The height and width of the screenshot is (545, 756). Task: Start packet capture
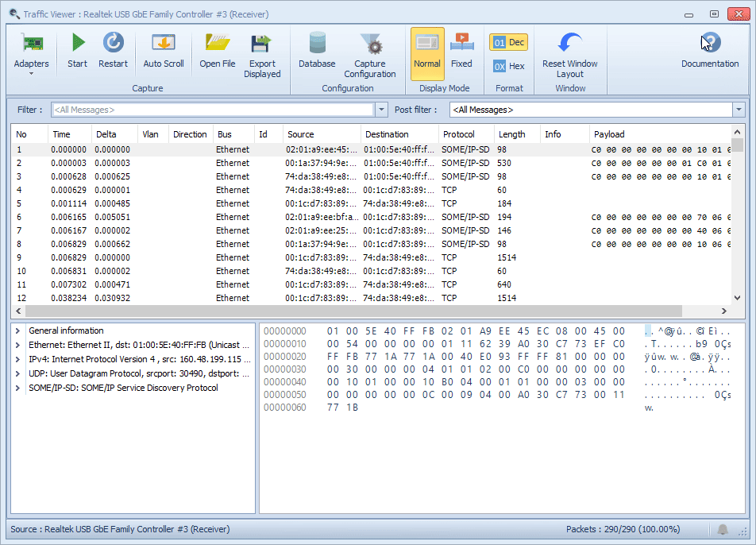pyautogui.click(x=77, y=51)
